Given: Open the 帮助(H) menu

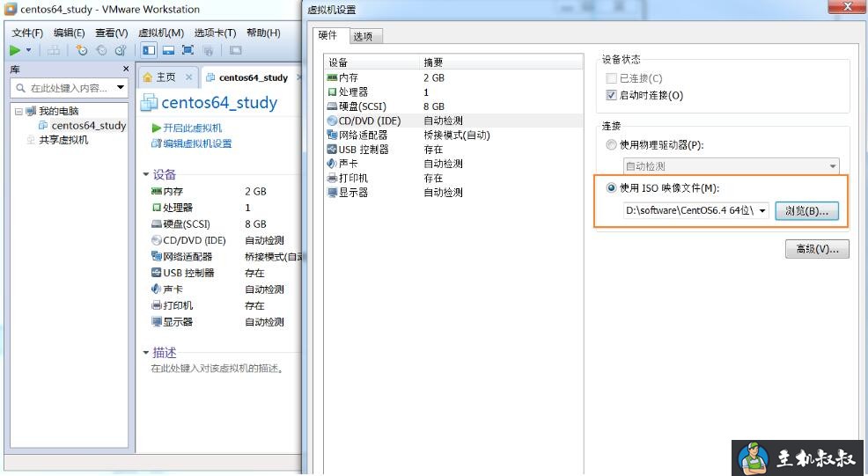Looking at the screenshot, I should (263, 33).
